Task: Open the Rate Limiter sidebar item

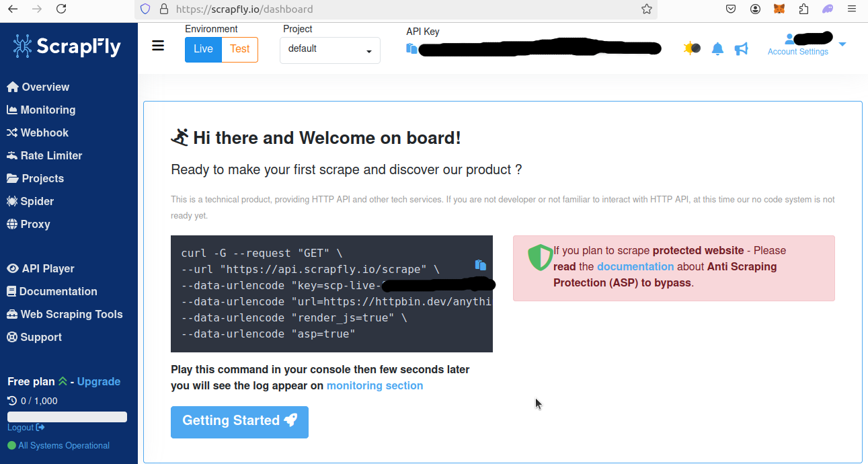Action: click(44, 155)
